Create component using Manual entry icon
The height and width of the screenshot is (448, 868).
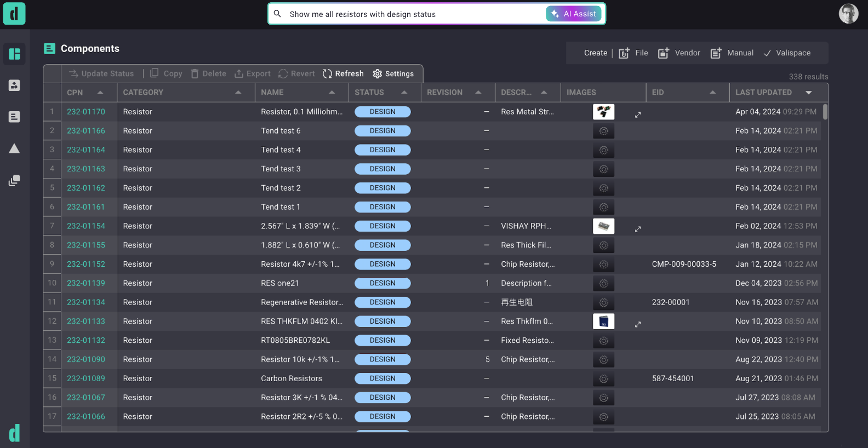coord(716,53)
